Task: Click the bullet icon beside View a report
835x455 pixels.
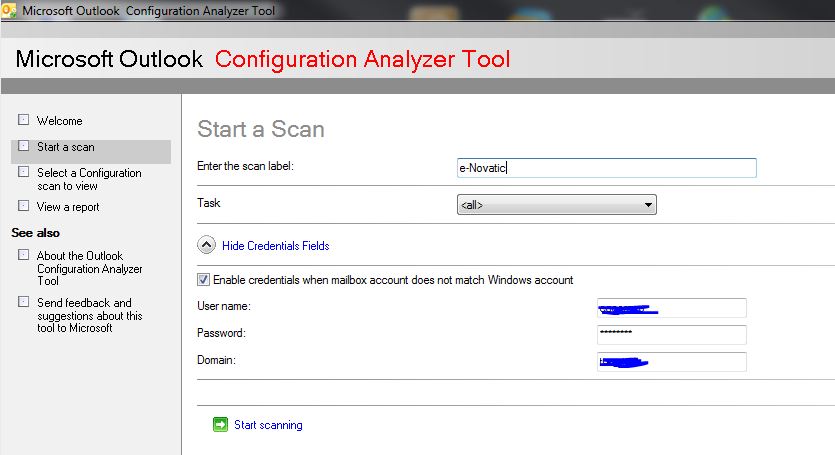Action: click(x=23, y=205)
